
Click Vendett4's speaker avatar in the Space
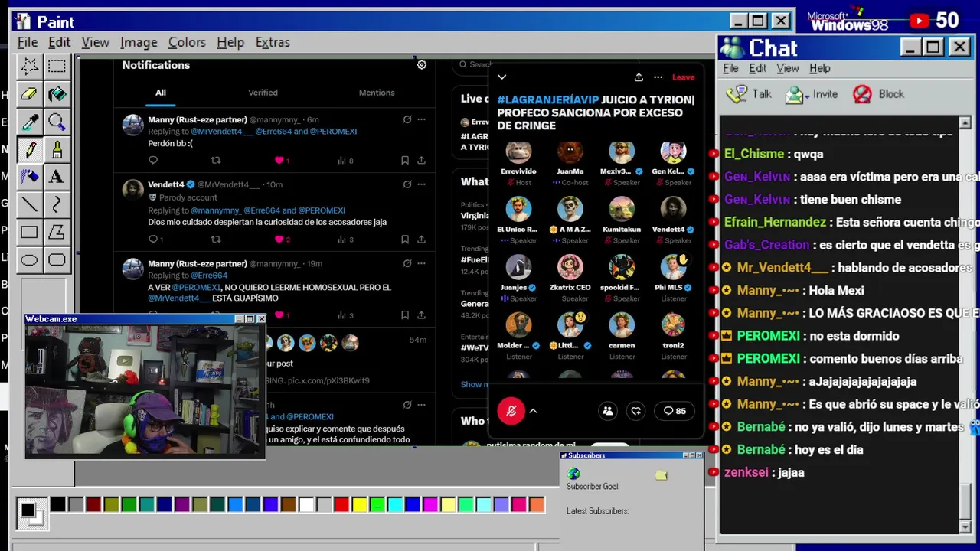[673, 209]
